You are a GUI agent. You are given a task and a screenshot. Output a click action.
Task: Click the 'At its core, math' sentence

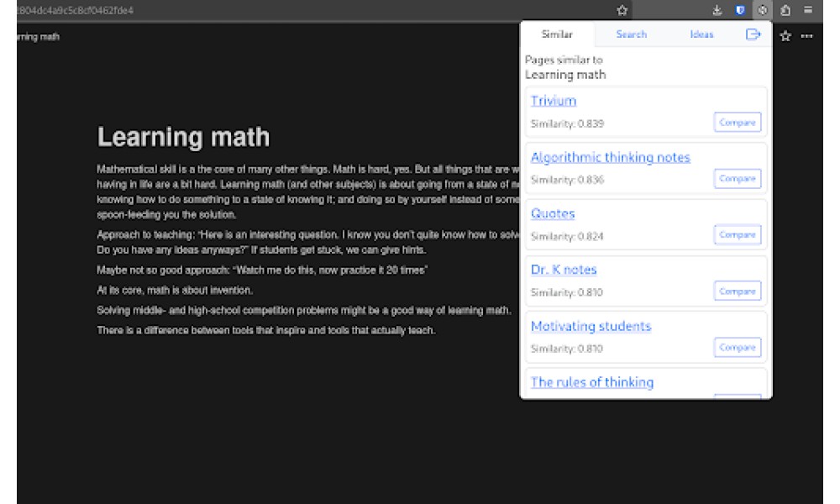175,291
